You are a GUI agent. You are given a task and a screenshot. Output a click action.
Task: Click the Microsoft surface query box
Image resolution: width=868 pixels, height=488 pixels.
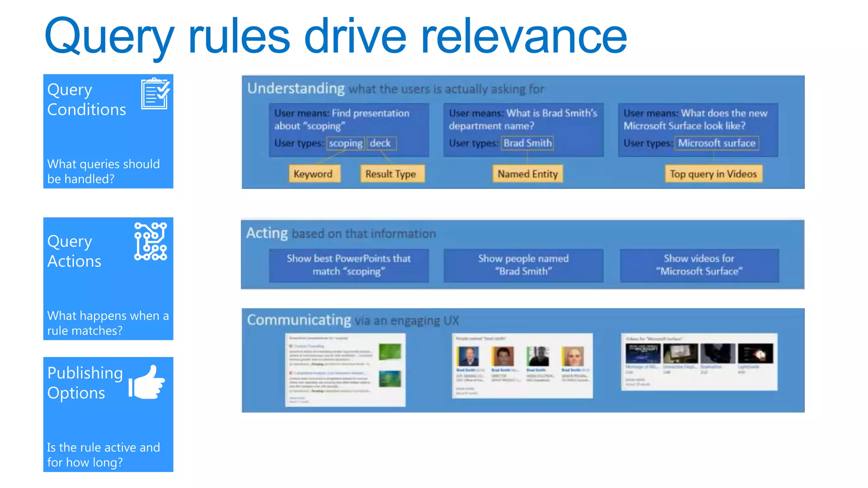click(717, 144)
